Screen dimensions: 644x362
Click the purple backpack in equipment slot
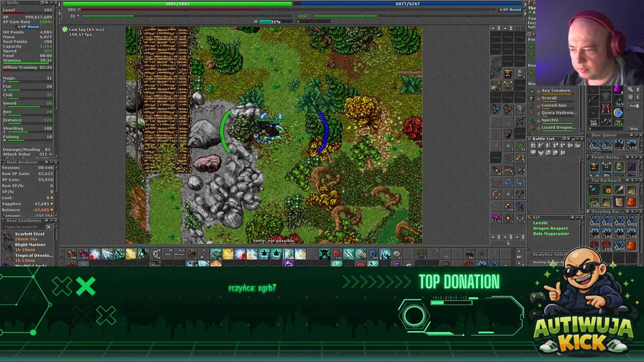click(x=618, y=89)
